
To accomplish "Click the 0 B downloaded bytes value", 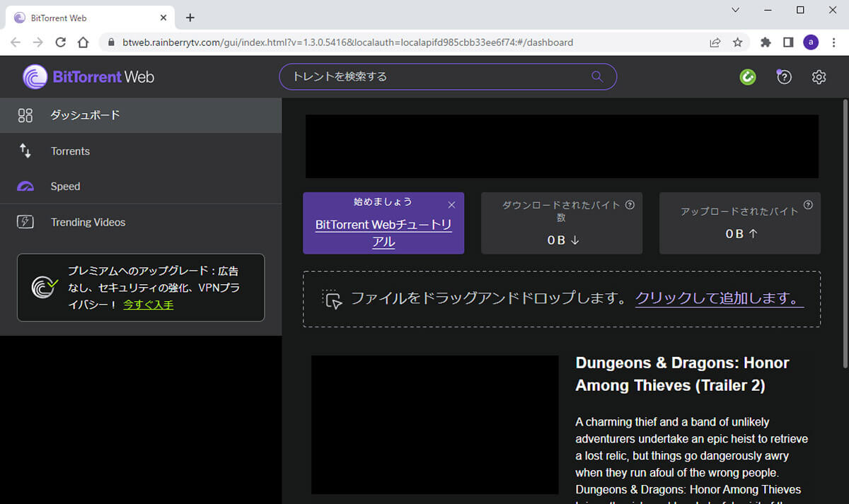I will [x=562, y=240].
